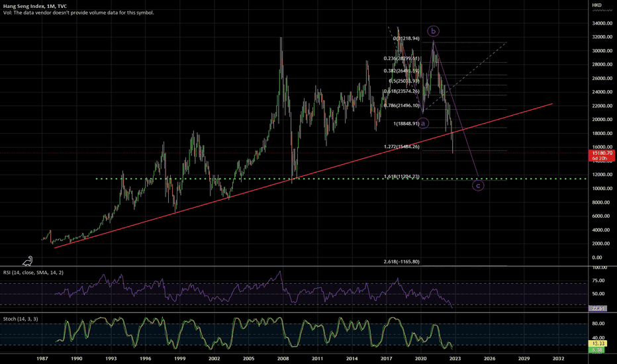Click the dinosaur logo icon on the chart

point(28,261)
